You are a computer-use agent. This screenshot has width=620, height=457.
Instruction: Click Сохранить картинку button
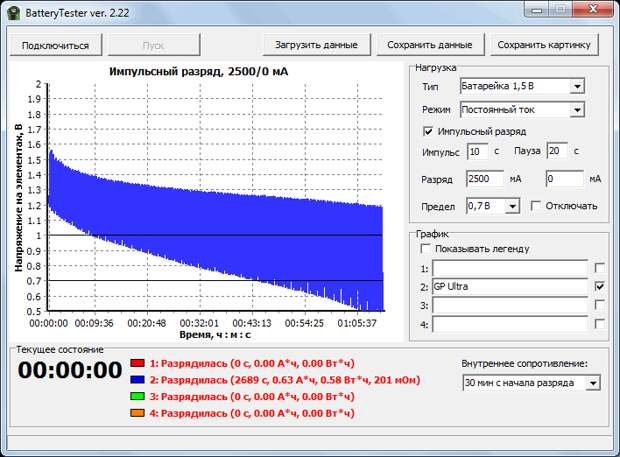544,45
